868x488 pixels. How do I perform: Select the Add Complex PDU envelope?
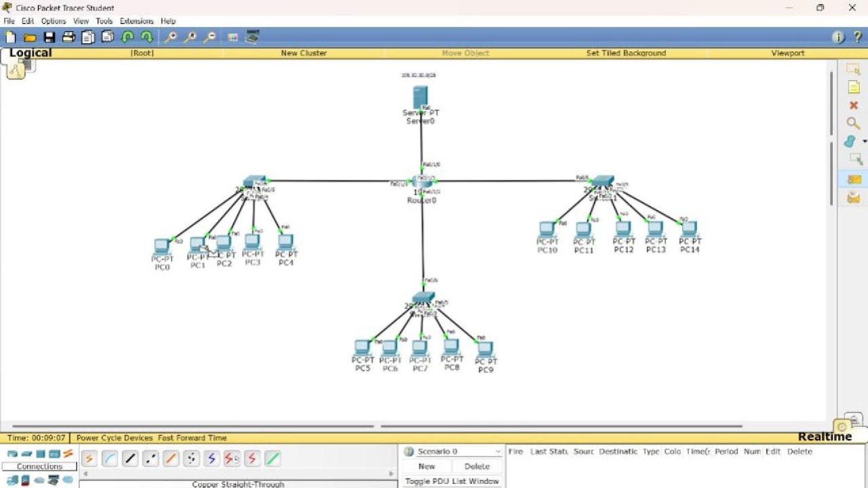coord(854,197)
